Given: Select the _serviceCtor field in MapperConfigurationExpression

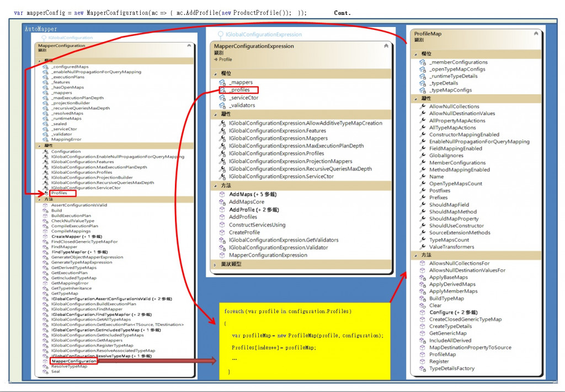Looking at the screenshot, I should tap(243, 98).
